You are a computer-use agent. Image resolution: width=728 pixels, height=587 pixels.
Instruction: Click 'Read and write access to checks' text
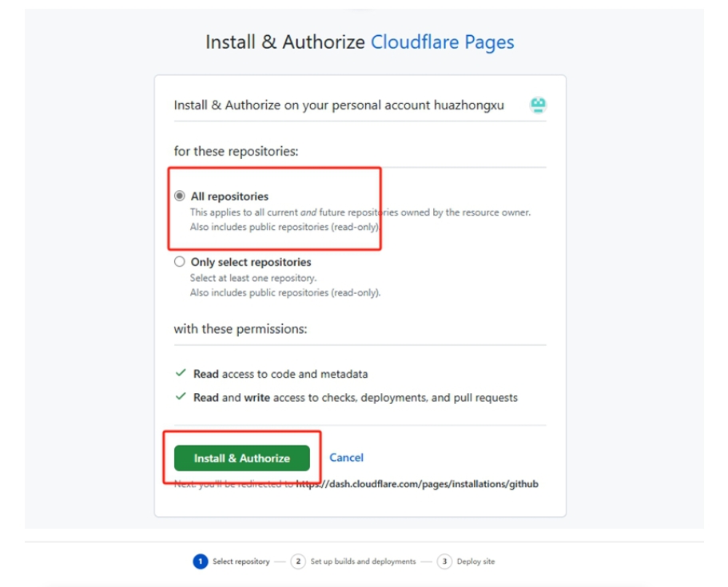coord(355,398)
